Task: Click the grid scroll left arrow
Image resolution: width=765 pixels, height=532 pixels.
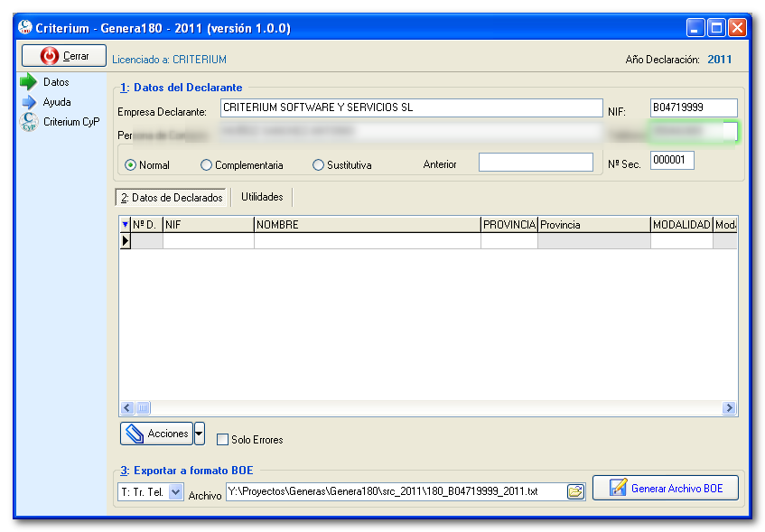Action: (x=127, y=407)
